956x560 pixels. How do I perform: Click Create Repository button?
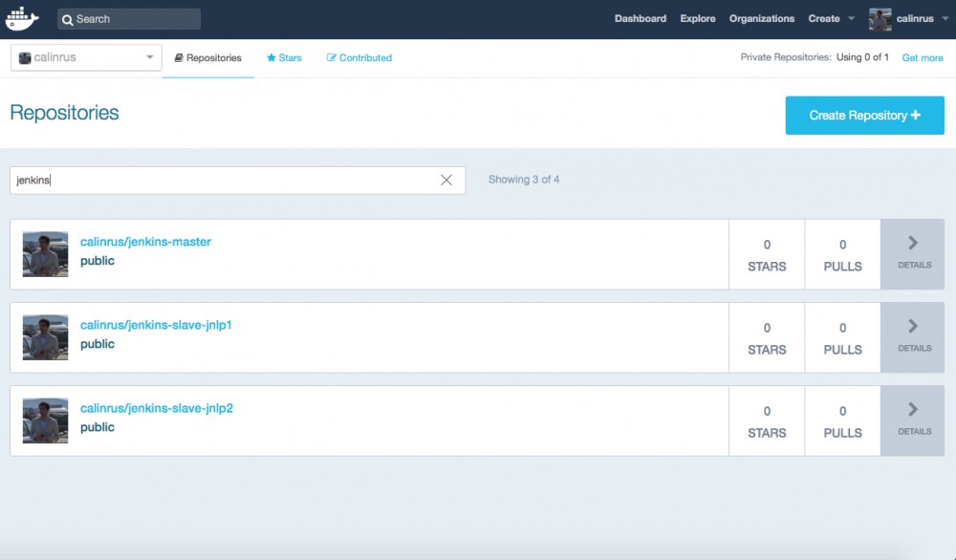(864, 116)
